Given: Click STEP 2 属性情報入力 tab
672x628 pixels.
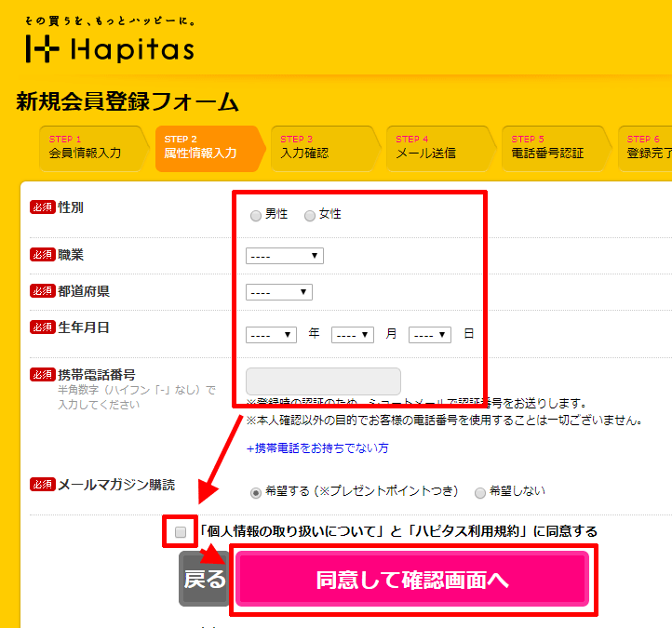Looking at the screenshot, I should [210, 148].
